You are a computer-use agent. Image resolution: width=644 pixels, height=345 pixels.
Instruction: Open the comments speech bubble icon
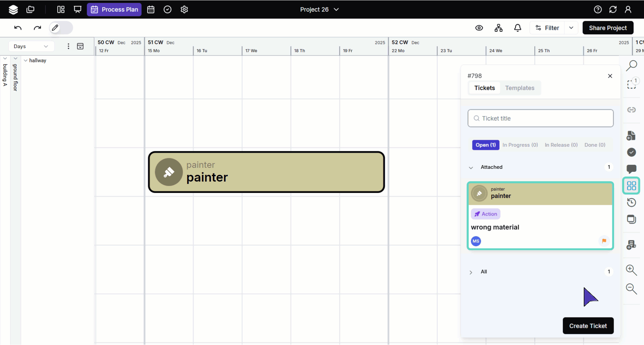coord(631,169)
